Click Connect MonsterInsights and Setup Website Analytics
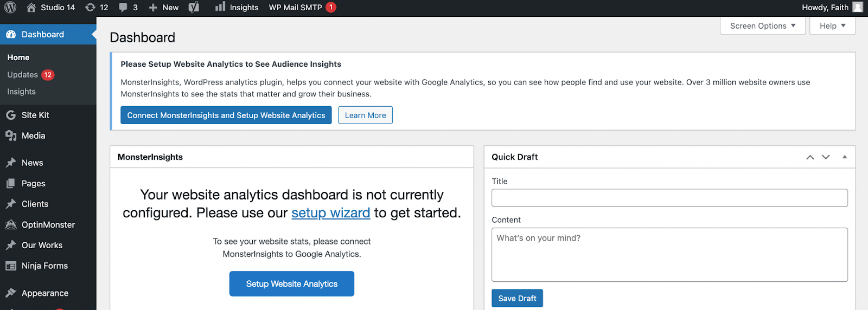Screen dimensions: 868x310 coord(226,115)
